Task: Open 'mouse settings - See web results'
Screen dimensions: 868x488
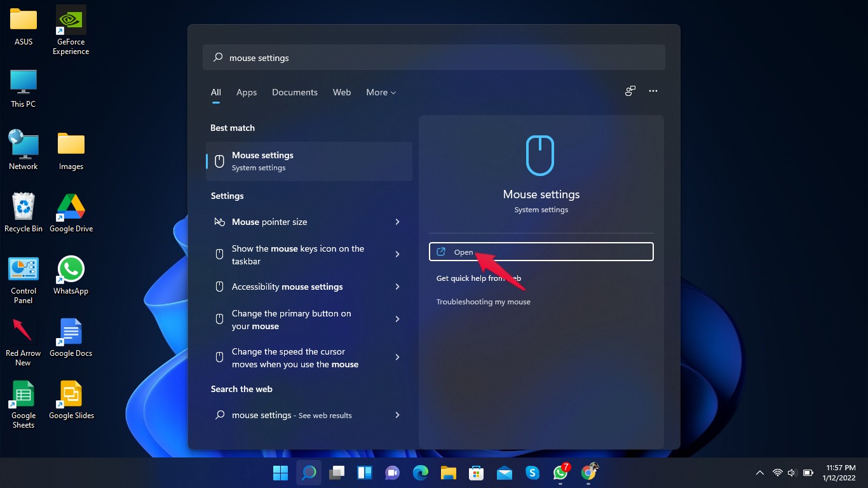Action: 309,415
